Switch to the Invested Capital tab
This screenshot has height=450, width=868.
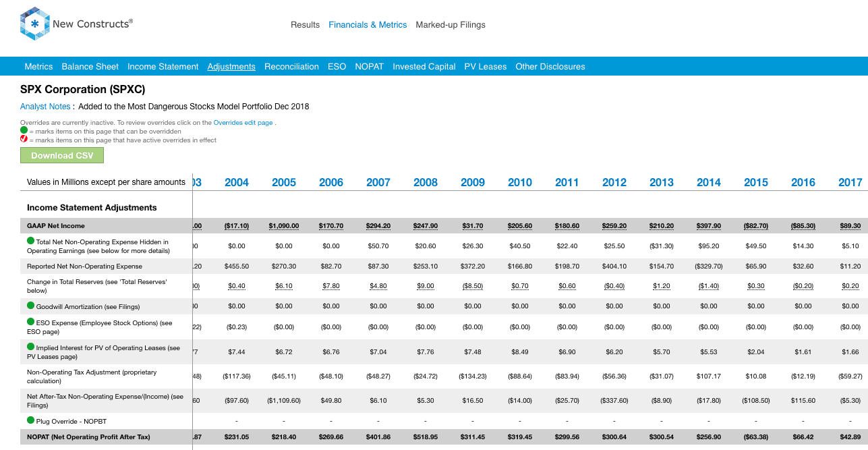pos(424,66)
